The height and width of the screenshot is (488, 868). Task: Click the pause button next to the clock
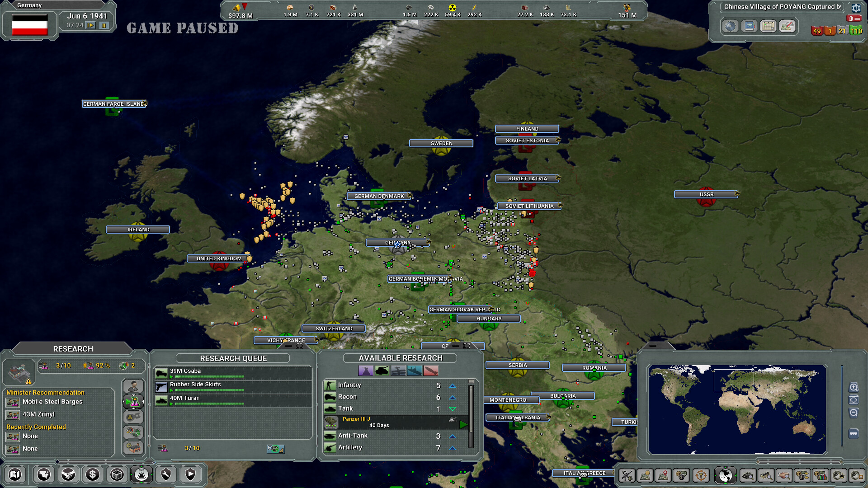(x=104, y=26)
